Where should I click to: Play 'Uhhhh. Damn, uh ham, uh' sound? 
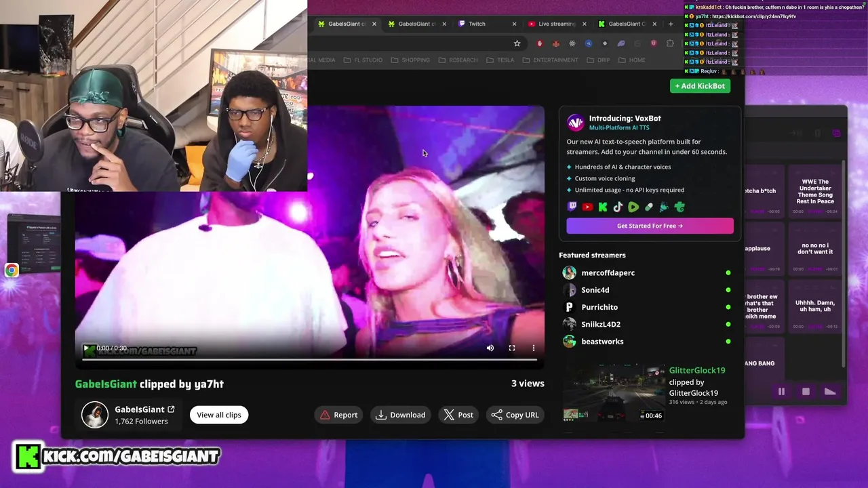pos(815,306)
